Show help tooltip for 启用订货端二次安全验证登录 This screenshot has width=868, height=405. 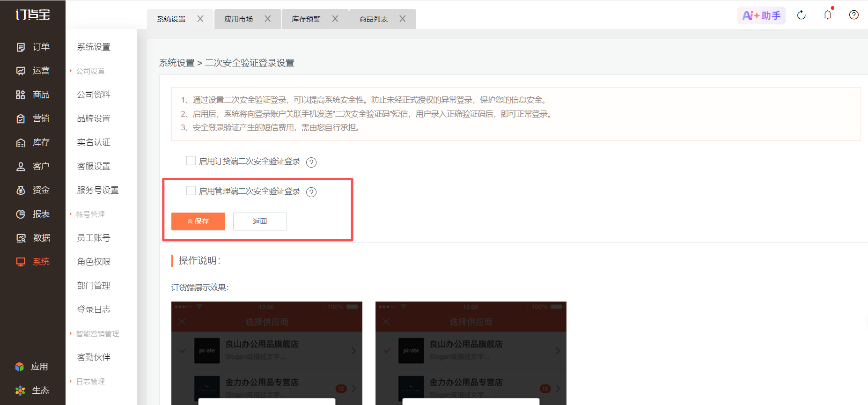pyautogui.click(x=311, y=162)
